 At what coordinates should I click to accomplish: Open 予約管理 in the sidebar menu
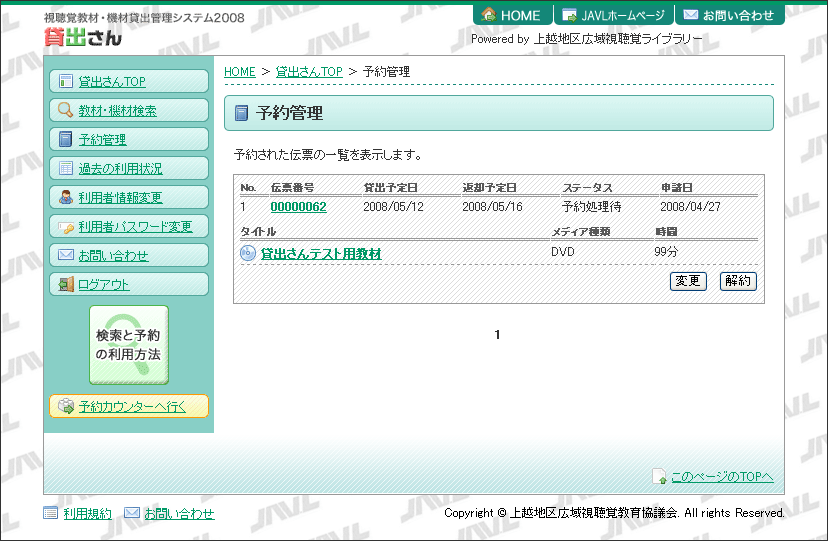tap(102, 140)
